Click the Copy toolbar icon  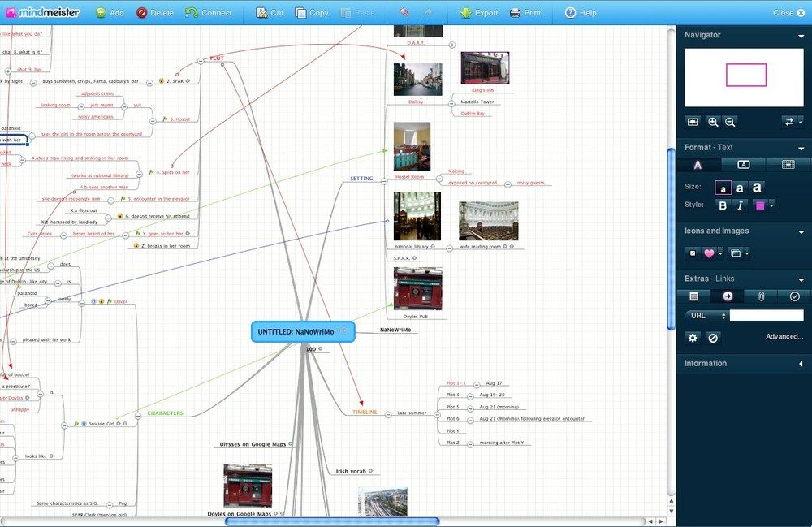(x=300, y=13)
